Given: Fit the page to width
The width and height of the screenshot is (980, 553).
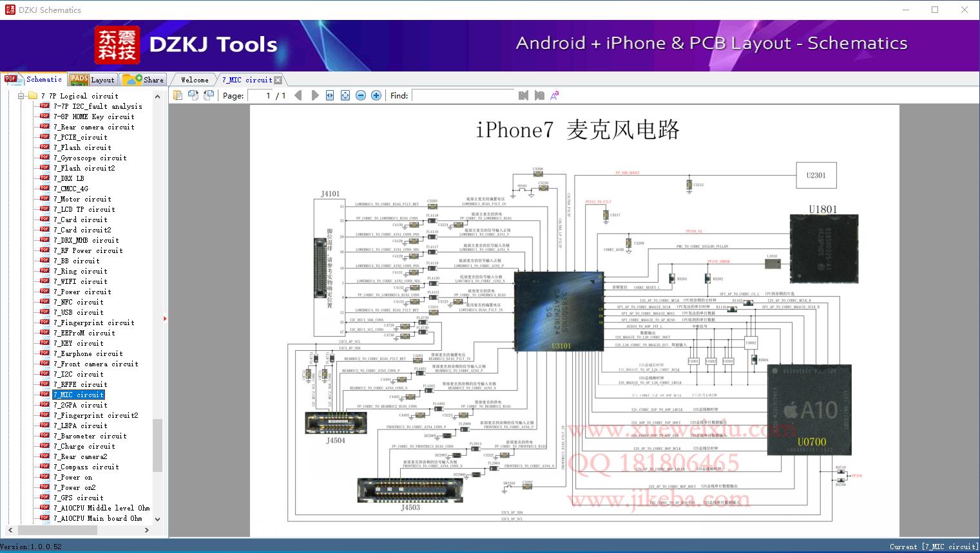Looking at the screenshot, I should tap(330, 95).
